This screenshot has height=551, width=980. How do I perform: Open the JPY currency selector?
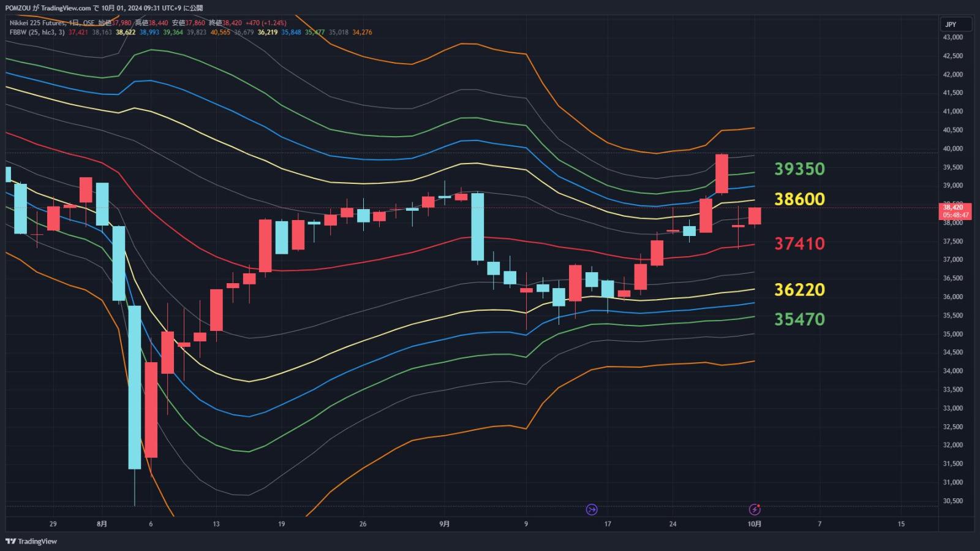click(956, 25)
